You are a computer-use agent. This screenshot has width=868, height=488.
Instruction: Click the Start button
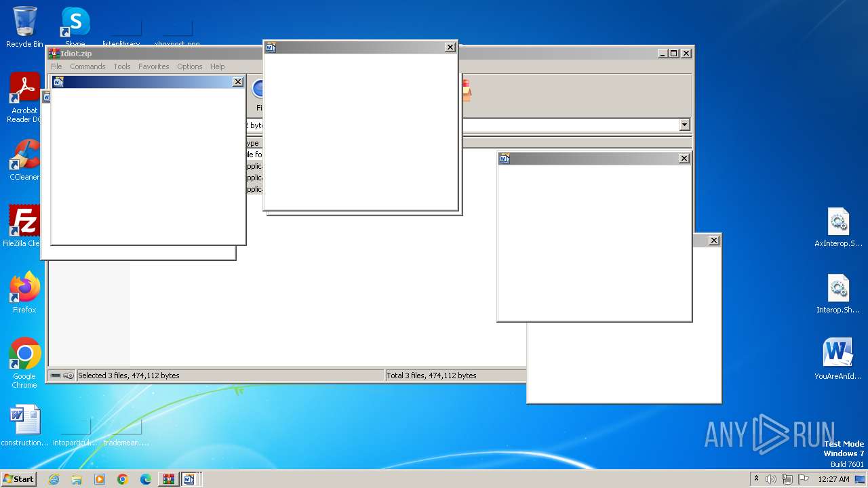point(19,479)
